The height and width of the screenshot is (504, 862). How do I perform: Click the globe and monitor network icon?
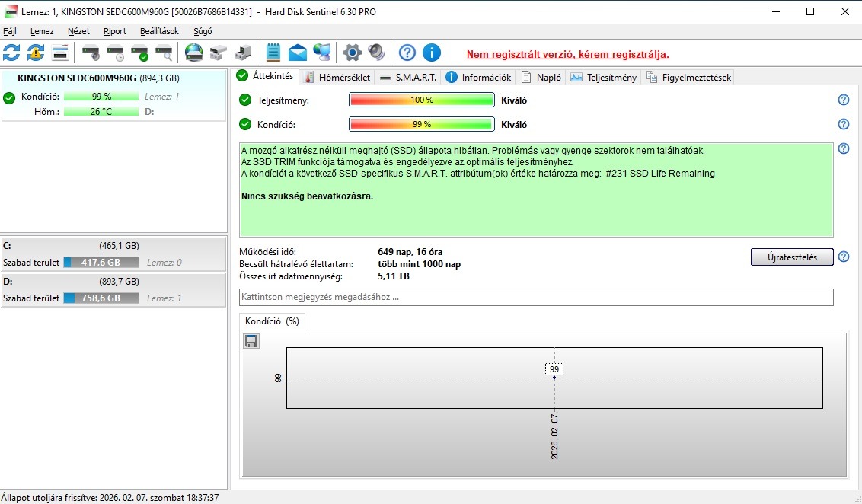(322, 53)
